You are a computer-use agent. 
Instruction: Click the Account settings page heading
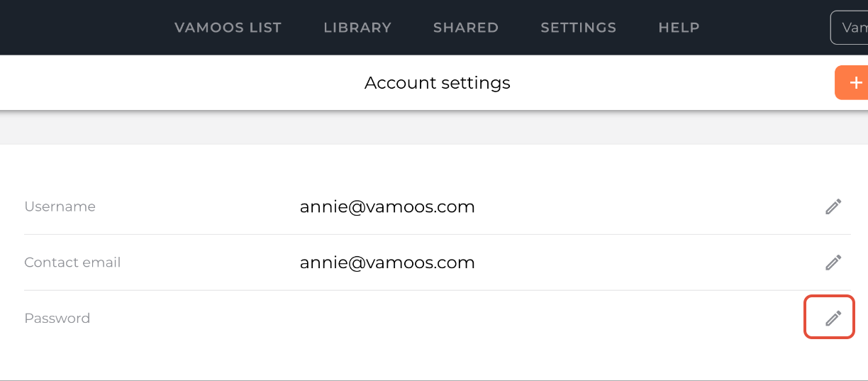coord(437,83)
